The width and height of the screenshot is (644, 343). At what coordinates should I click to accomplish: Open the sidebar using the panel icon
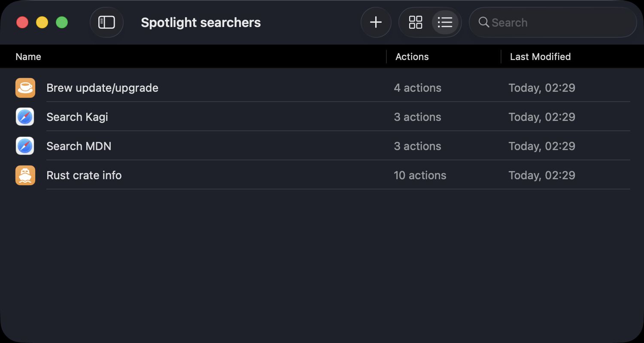tap(106, 22)
